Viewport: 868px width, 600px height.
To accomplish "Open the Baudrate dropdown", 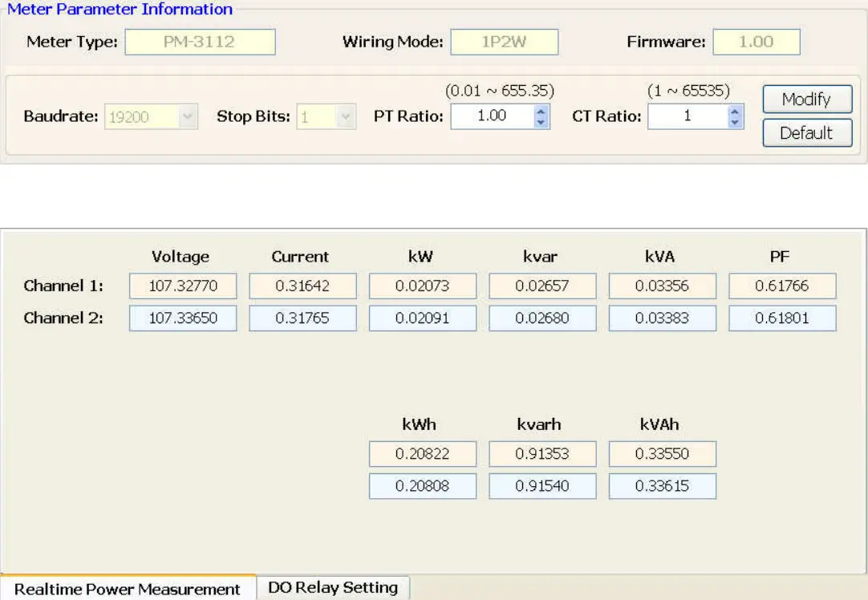I will click(x=188, y=117).
